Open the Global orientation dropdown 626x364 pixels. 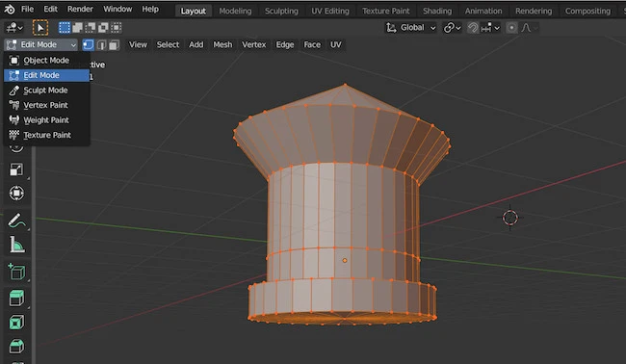click(x=411, y=28)
